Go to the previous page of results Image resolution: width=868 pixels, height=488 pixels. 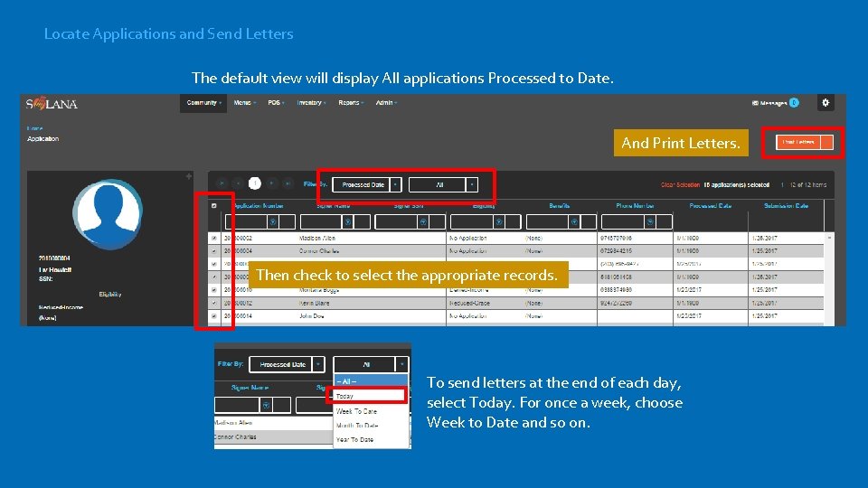(x=238, y=183)
